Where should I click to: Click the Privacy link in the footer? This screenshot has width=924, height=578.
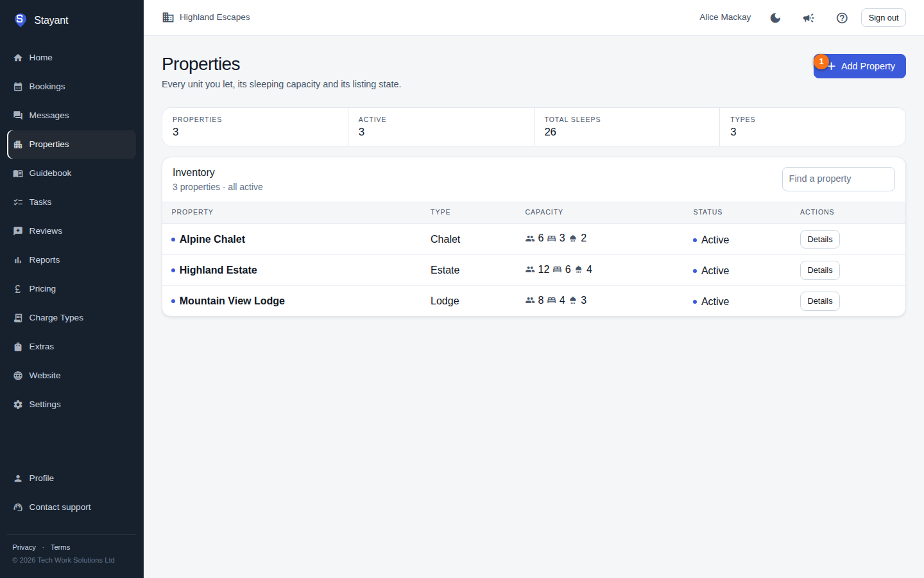(24, 547)
